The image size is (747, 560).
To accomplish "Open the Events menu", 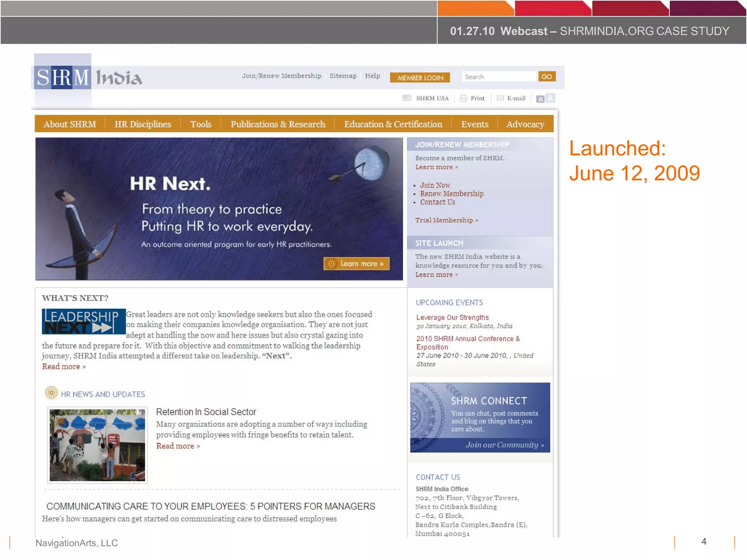I will coord(475,124).
